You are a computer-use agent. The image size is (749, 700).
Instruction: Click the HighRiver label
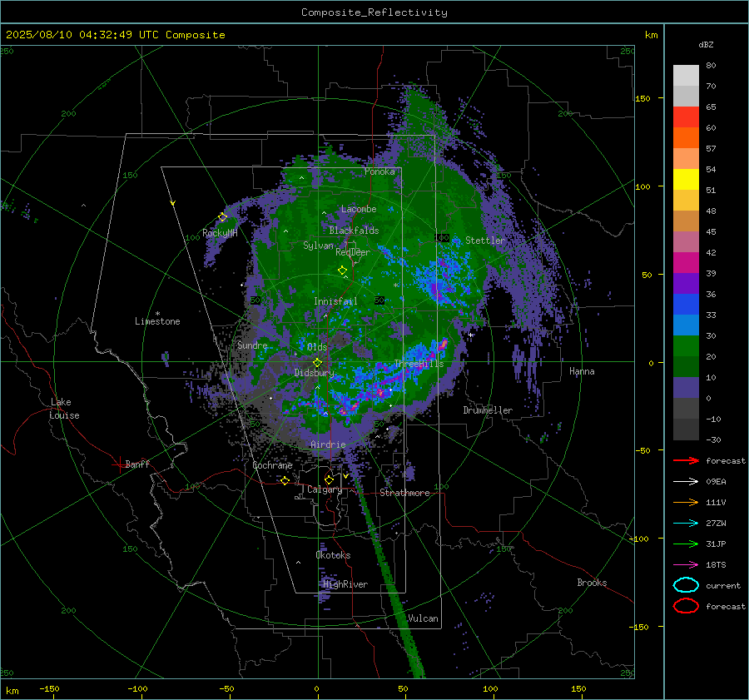[345, 584]
